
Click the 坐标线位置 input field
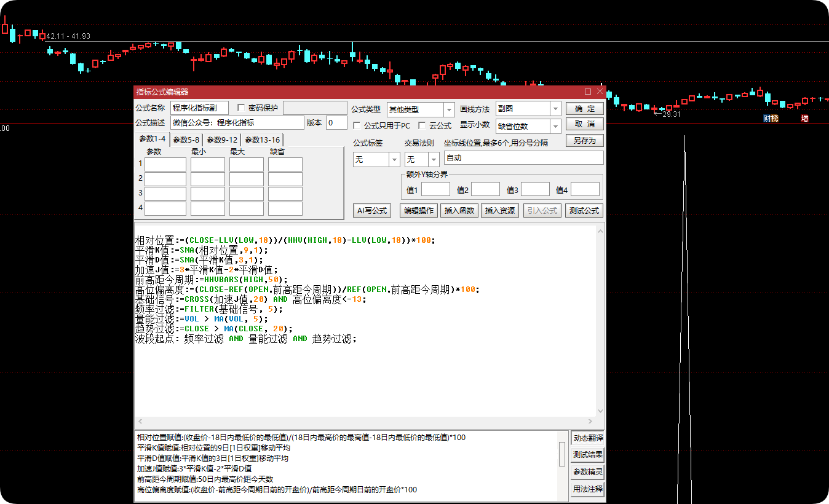coord(524,158)
